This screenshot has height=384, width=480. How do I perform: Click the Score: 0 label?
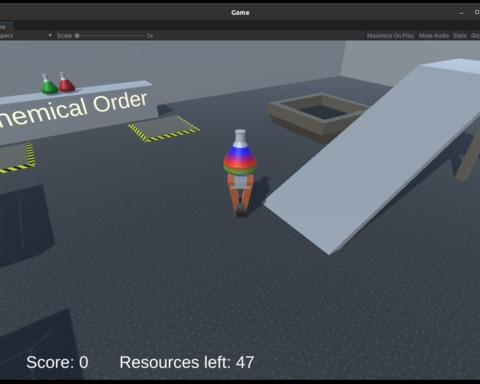tap(57, 362)
